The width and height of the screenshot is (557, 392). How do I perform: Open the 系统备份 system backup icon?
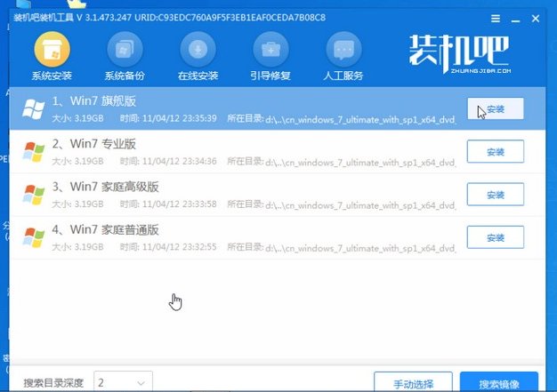[125, 49]
